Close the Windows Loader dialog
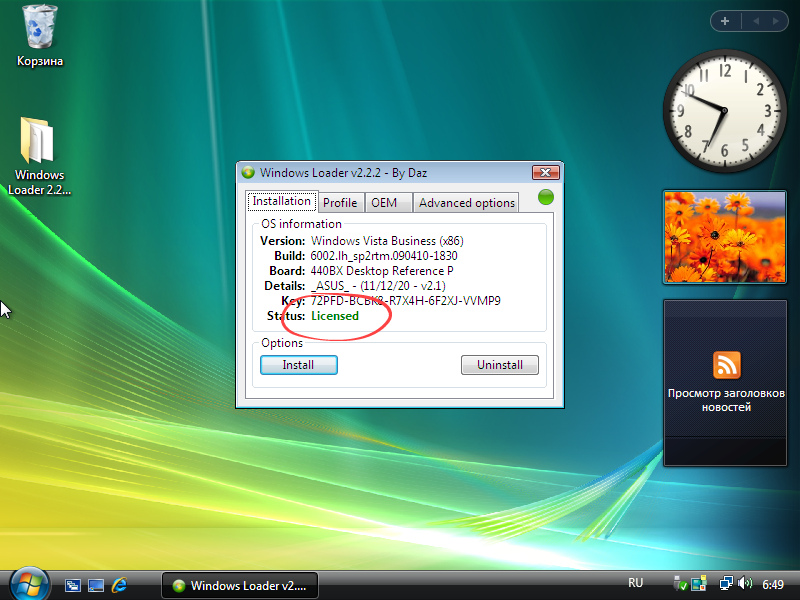The height and width of the screenshot is (600, 800). tap(545, 172)
